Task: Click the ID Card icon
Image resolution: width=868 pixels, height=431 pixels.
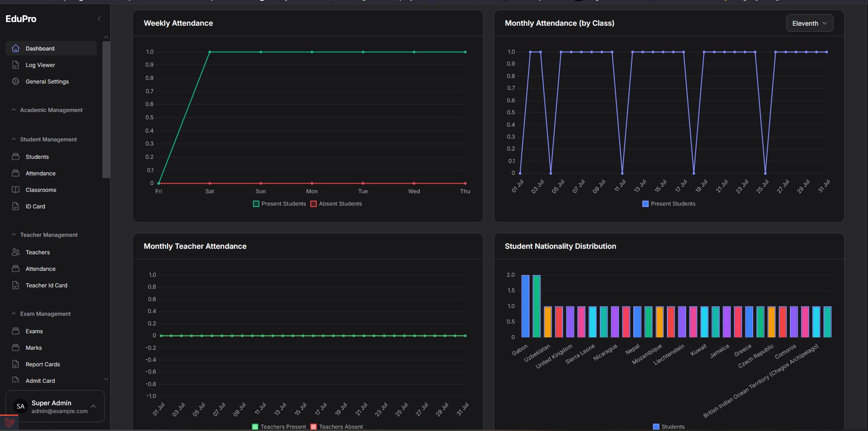Action: 16,206
